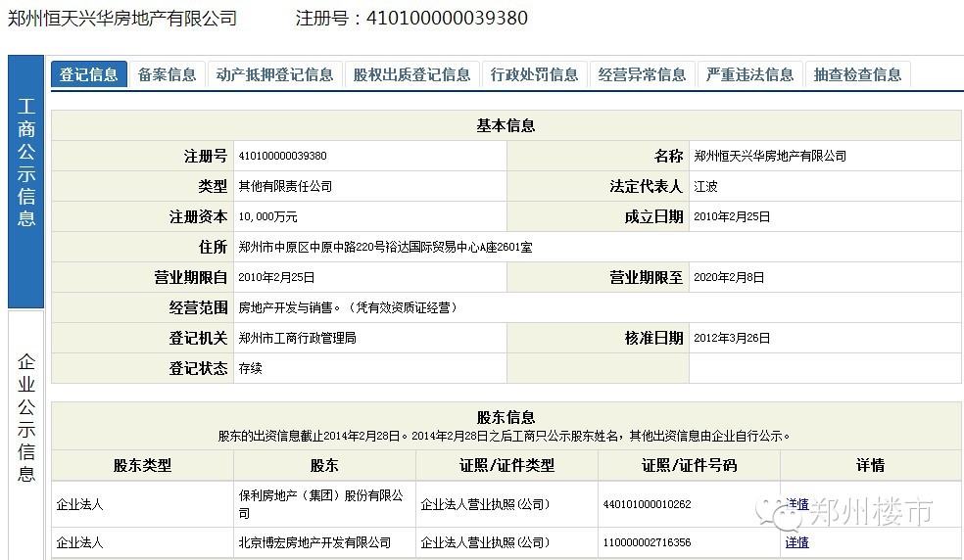Viewport: 964px width, 560px height.
Task: Click the 登记状态 label
Action: [x=198, y=368]
